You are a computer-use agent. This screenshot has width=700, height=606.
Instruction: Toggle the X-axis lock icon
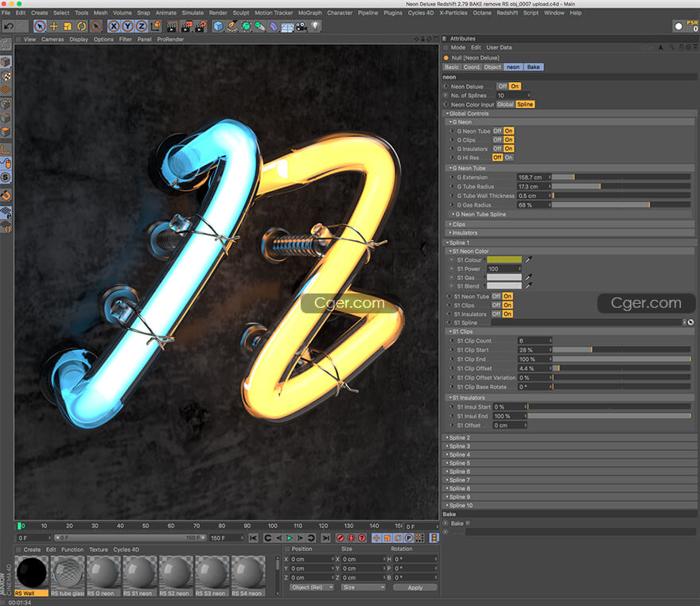(x=114, y=26)
